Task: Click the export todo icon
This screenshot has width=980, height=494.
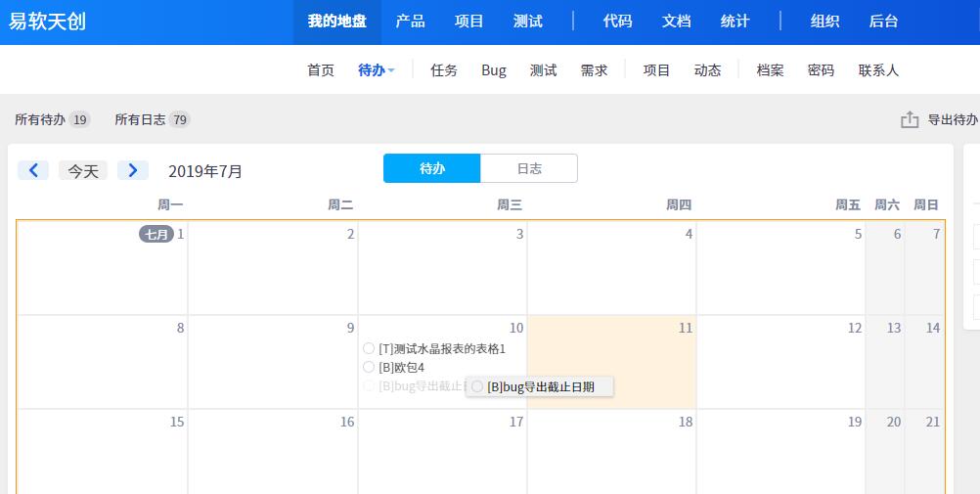Action: [910, 119]
